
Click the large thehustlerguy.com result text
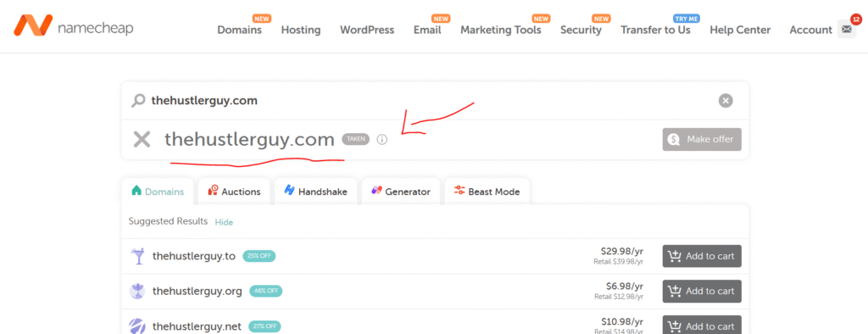coord(250,140)
